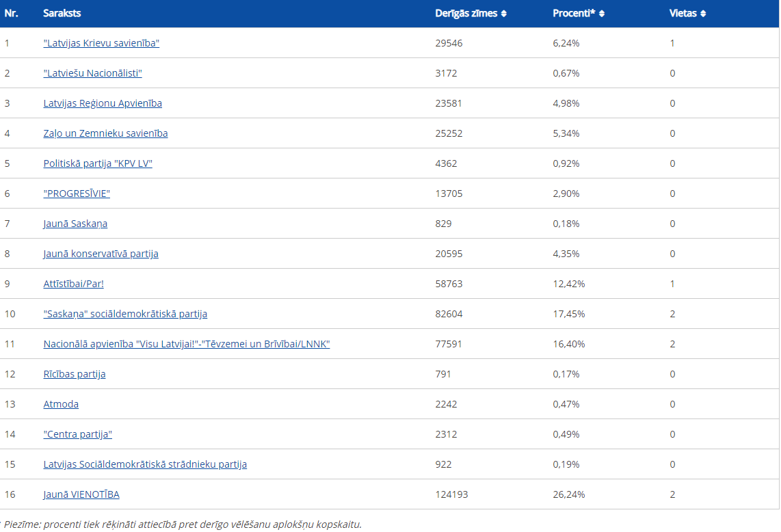The width and height of the screenshot is (781, 532).
Task: Click the Saraksts column header
Action: (x=62, y=14)
